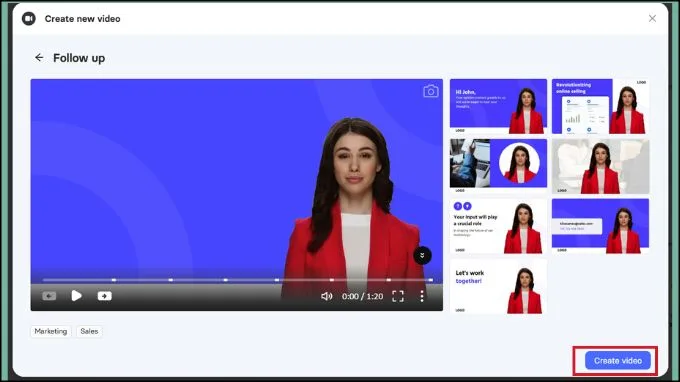Click the back arrow beside Follow up

click(39, 58)
